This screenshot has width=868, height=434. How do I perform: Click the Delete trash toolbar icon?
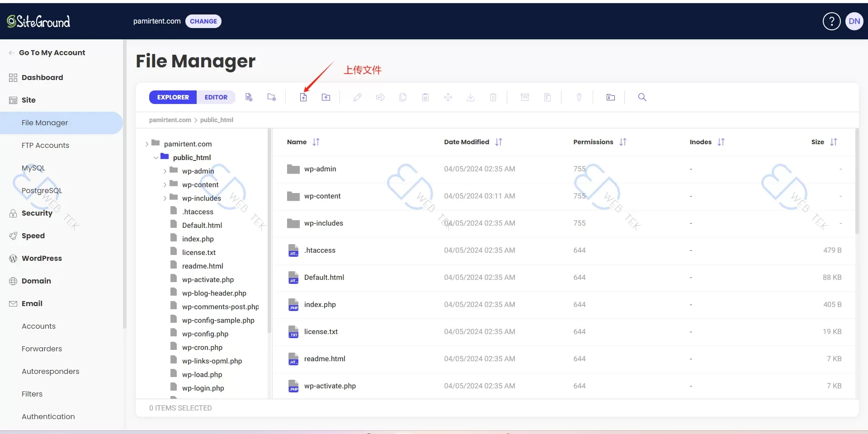pos(493,97)
